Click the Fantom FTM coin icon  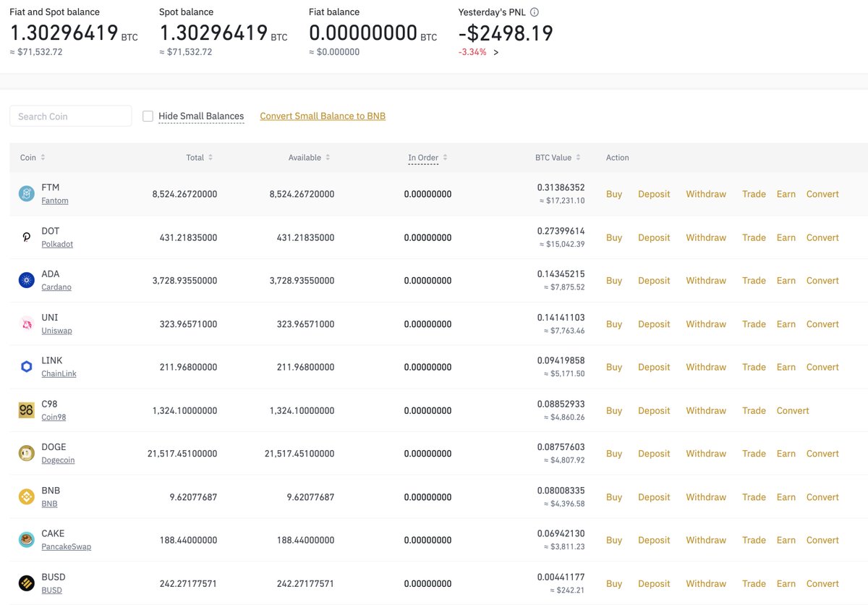27,194
